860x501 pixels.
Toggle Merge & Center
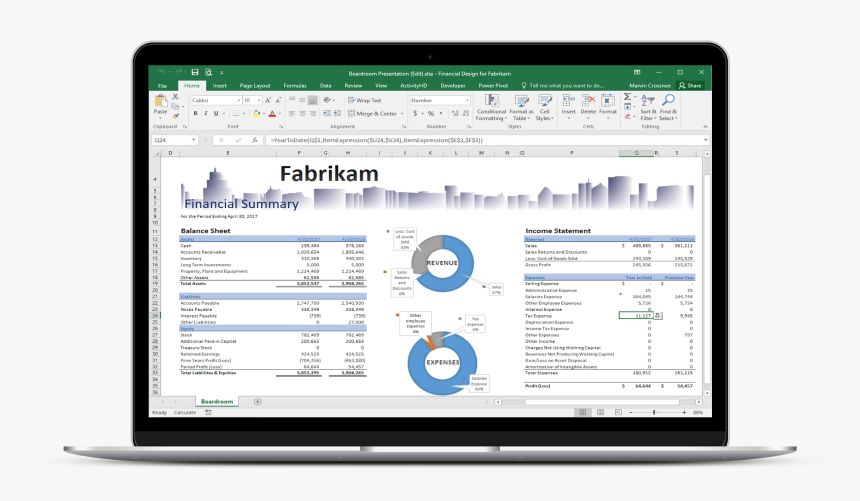(372, 114)
